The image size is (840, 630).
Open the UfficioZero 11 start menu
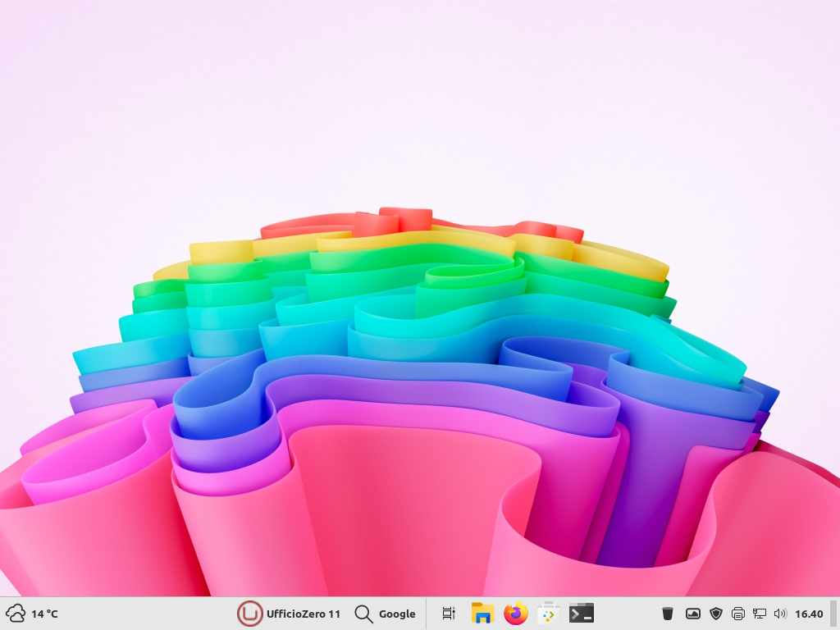[x=303, y=614]
